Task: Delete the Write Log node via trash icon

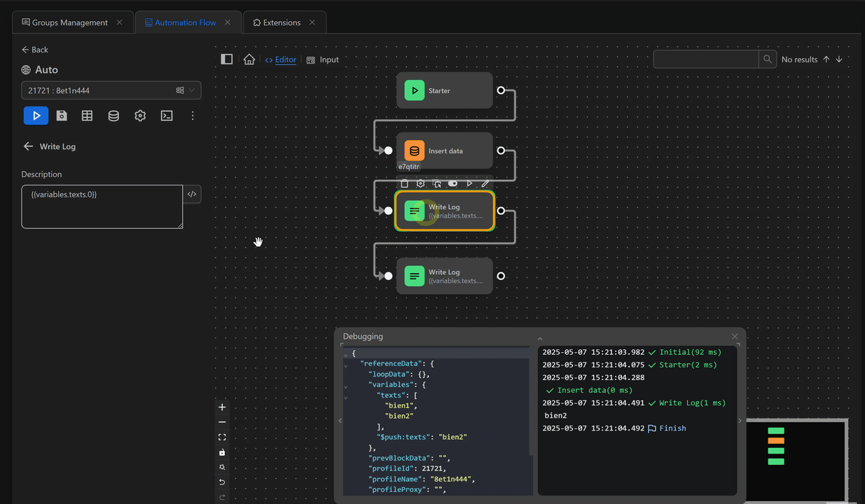Action: pos(404,183)
